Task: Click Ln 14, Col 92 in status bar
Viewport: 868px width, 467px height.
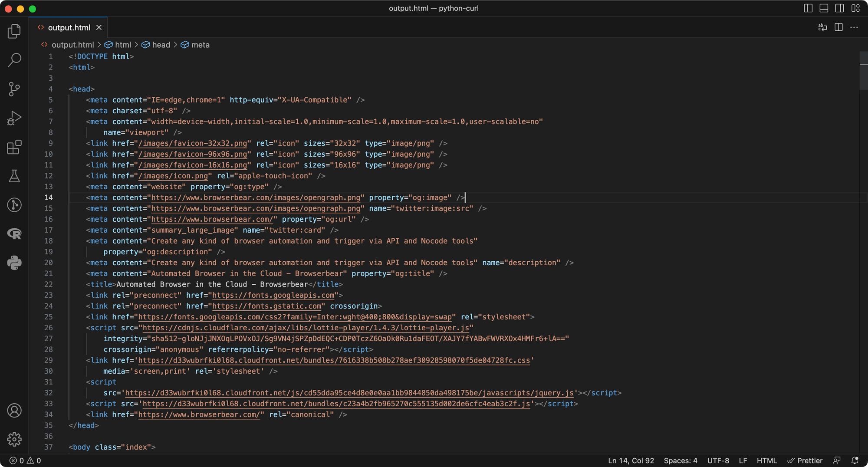Action: pos(631,460)
